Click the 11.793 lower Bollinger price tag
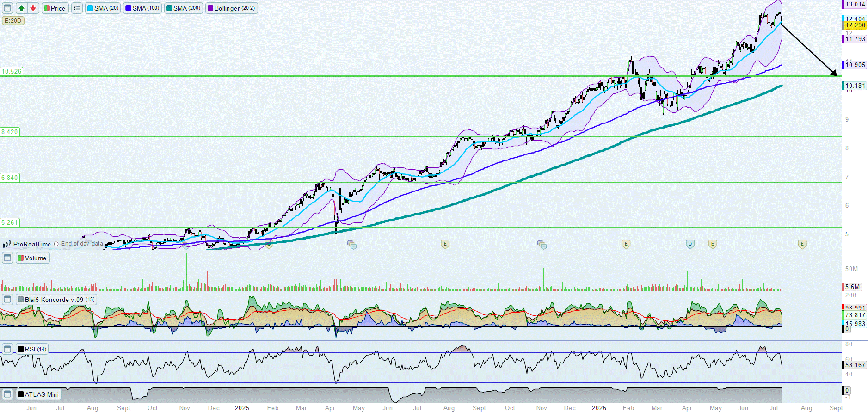Viewport: 868px width, 412px height. [x=855, y=39]
